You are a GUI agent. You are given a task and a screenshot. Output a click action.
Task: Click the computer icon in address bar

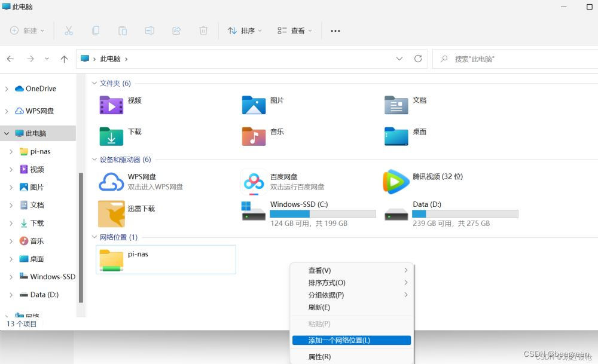[85, 59]
